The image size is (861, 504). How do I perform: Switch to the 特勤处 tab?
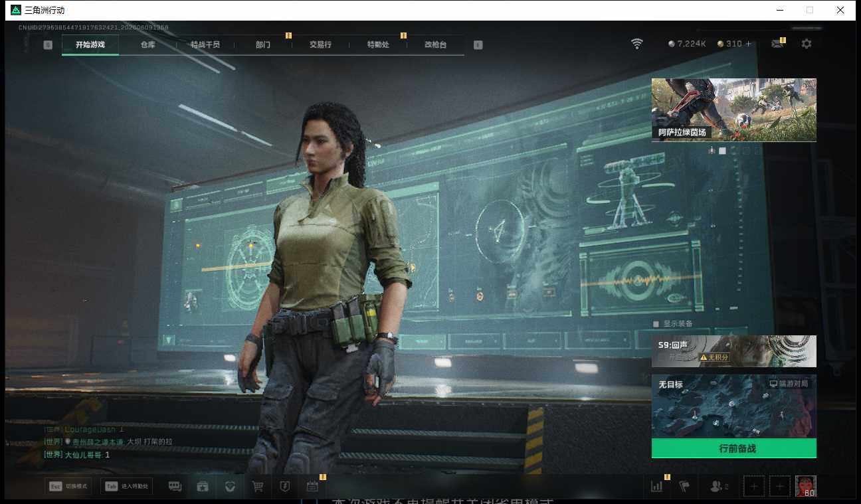click(x=378, y=44)
